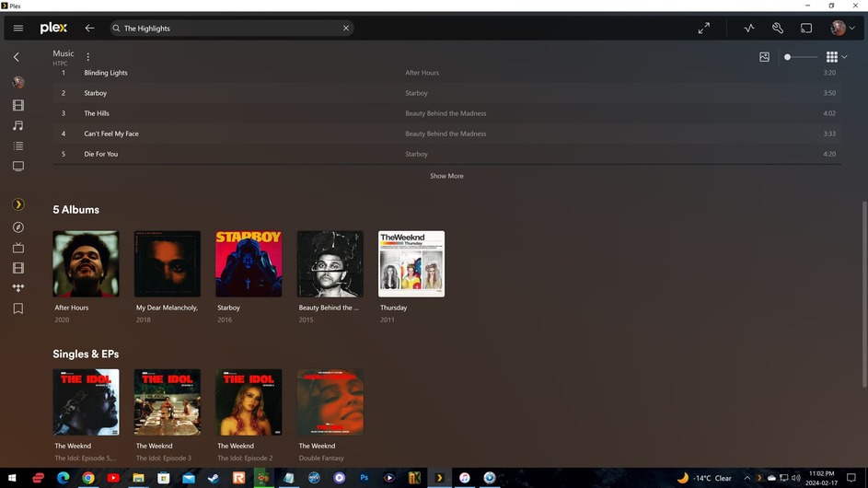
Task: Open the Watchlist bookmark icon
Action: pyautogui.click(x=18, y=308)
